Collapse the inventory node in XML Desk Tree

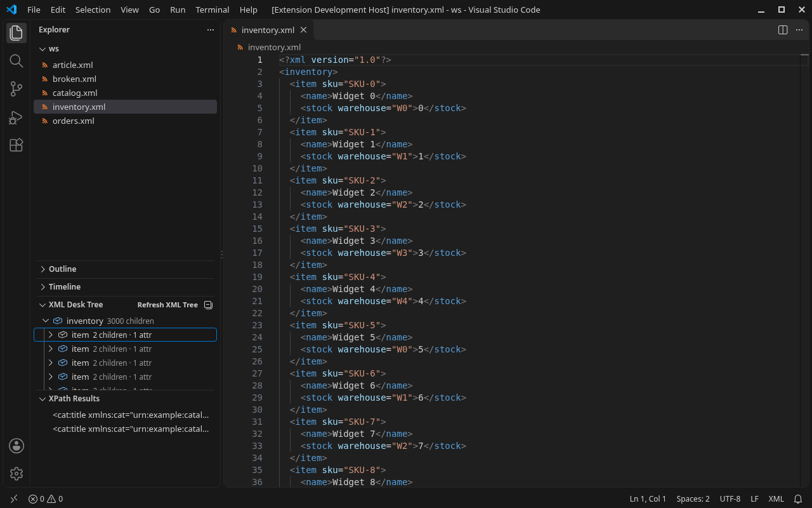pyautogui.click(x=46, y=321)
